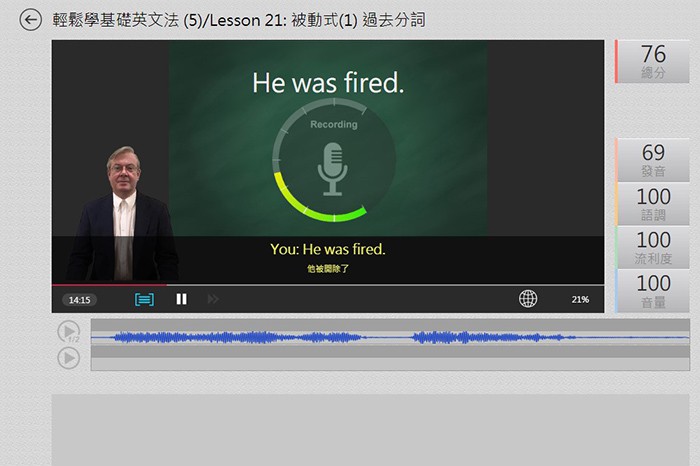Select the total score 76 tile
This screenshot has width=700, height=466.
point(653,61)
